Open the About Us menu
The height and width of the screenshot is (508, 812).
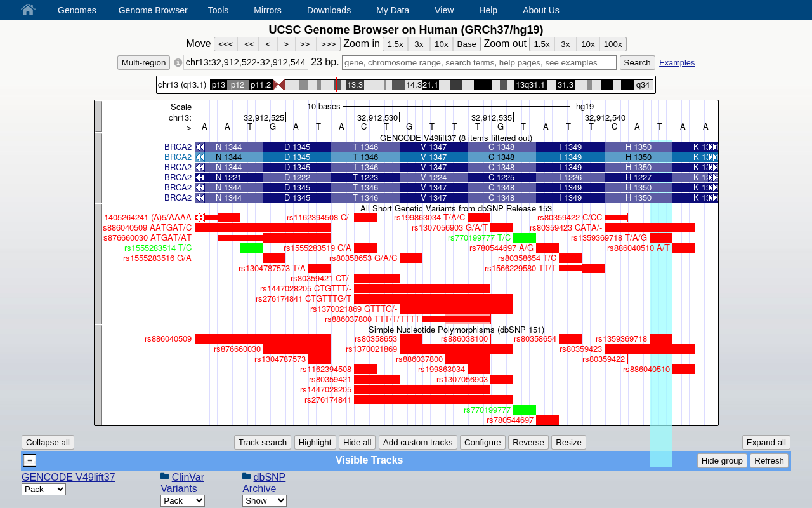click(x=541, y=10)
